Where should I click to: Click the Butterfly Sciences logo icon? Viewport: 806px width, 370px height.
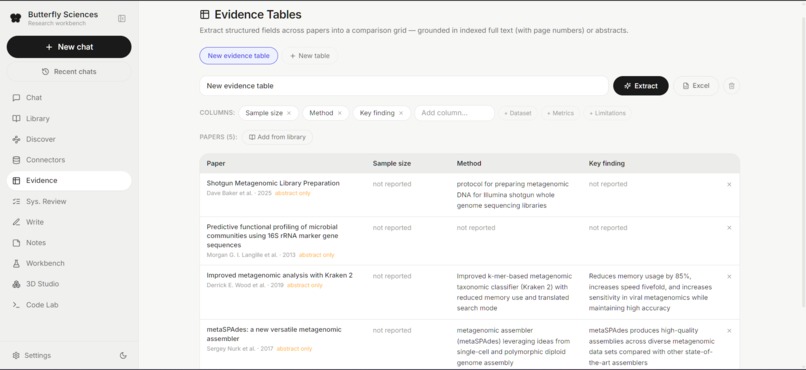pos(16,18)
